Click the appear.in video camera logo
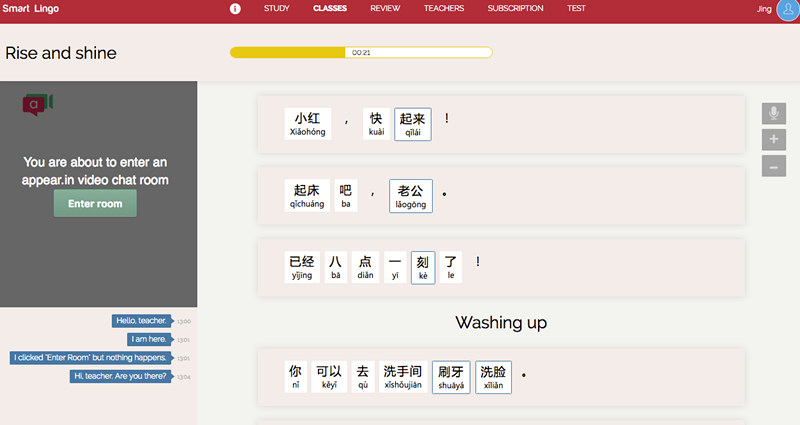 click(38, 103)
